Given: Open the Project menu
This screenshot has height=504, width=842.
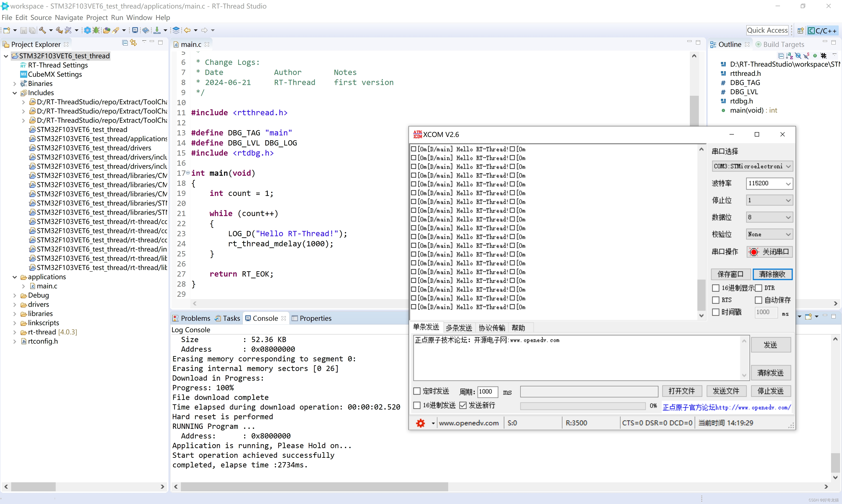Looking at the screenshot, I should point(97,18).
